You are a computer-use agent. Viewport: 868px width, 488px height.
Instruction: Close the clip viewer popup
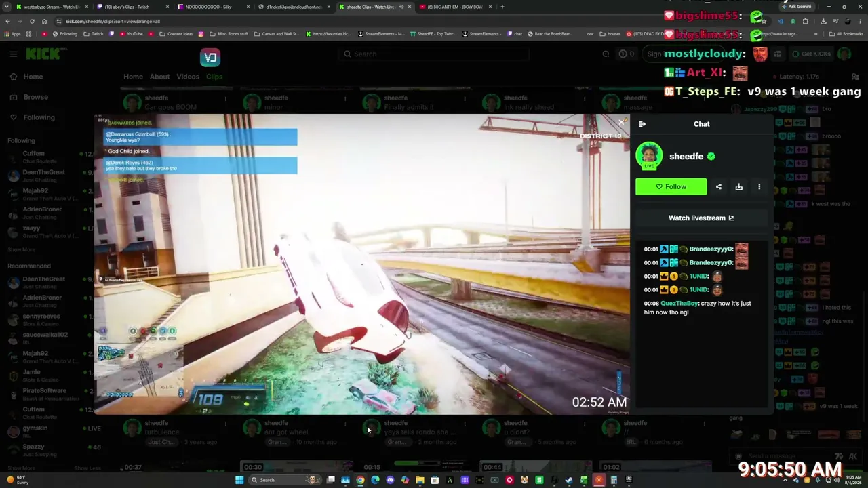pyautogui.click(x=621, y=123)
